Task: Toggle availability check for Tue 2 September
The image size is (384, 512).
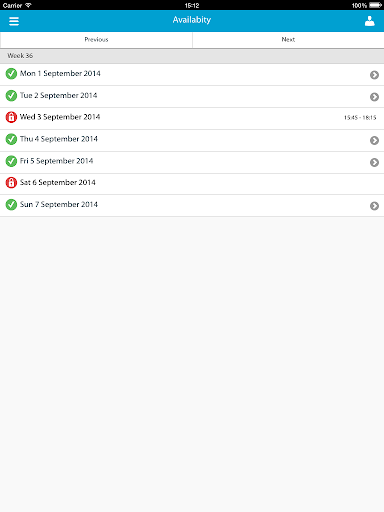Action: [11, 96]
